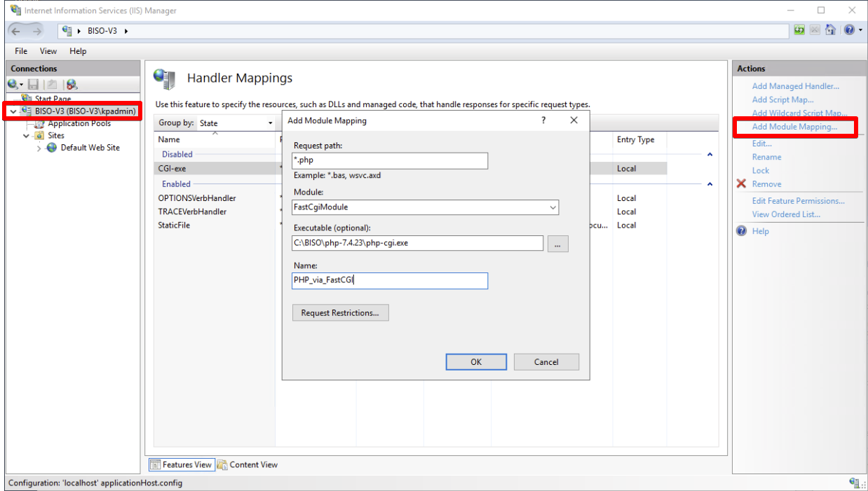868x491 pixels.
Task: Click the Executable path input field
Action: point(418,244)
